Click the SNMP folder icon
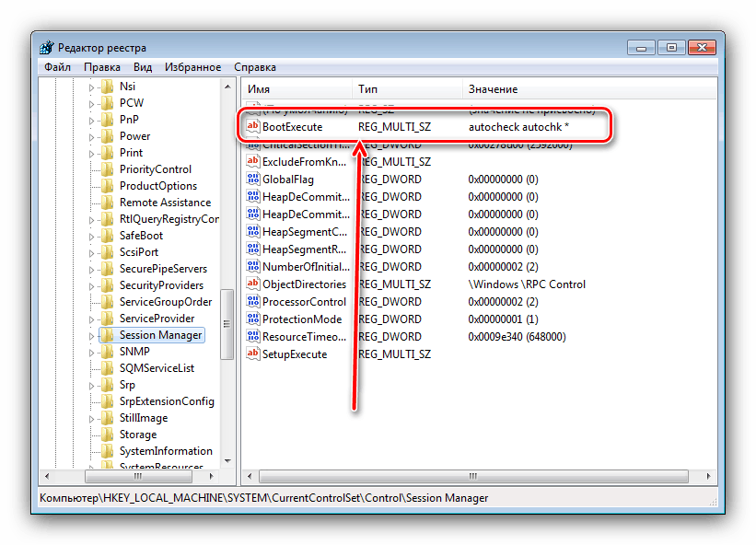 pos(108,352)
